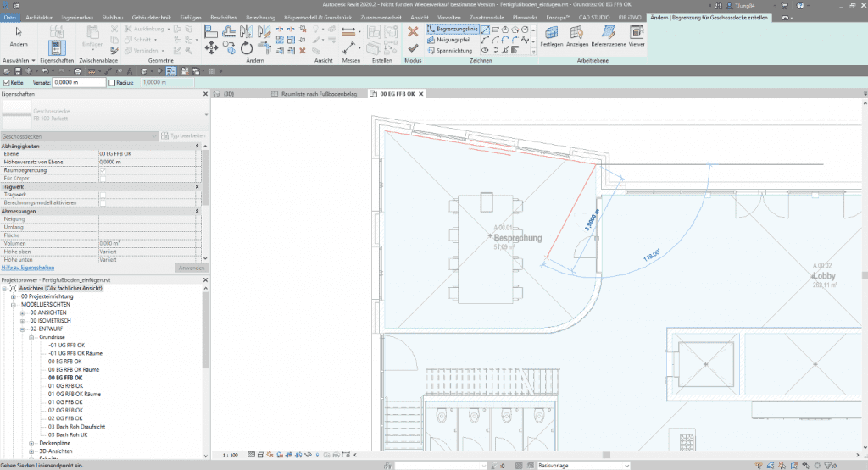Open the 01 OG RFB OK view
This screenshot has width=868, height=470.
[65, 386]
